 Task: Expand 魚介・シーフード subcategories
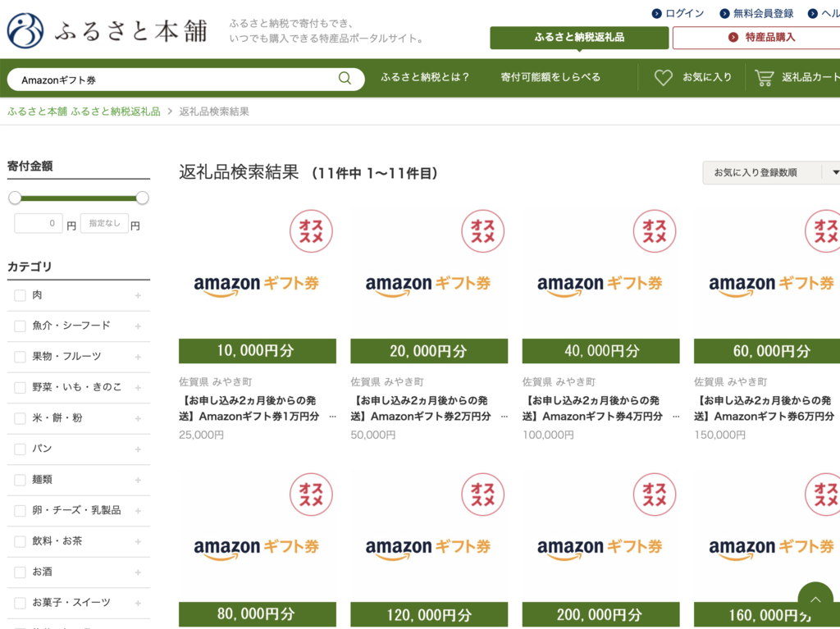138,326
